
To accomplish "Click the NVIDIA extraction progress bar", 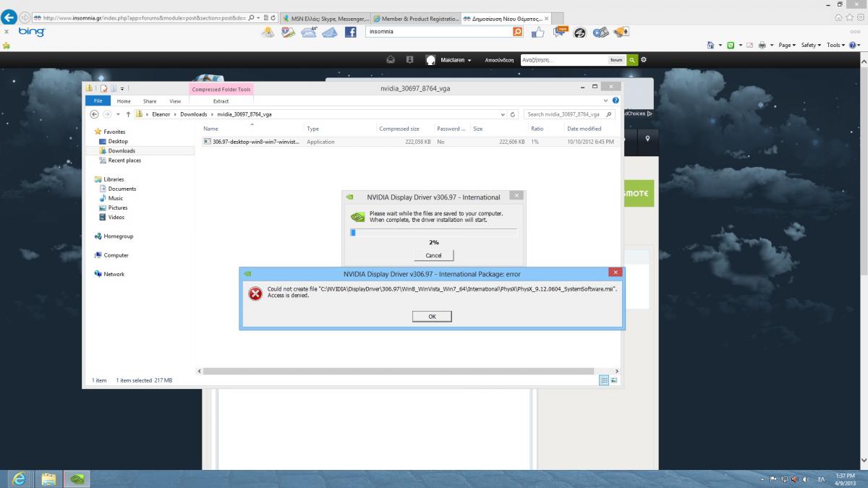I will click(x=433, y=232).
